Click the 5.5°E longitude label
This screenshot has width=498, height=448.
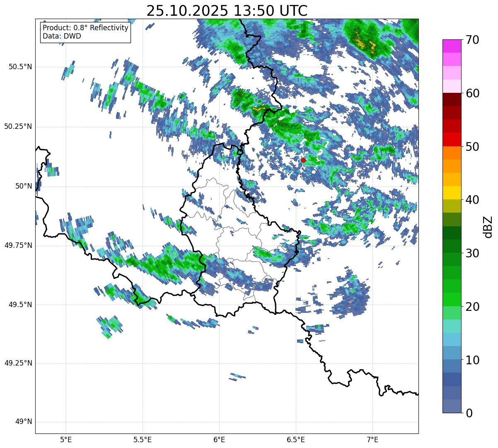click(143, 439)
